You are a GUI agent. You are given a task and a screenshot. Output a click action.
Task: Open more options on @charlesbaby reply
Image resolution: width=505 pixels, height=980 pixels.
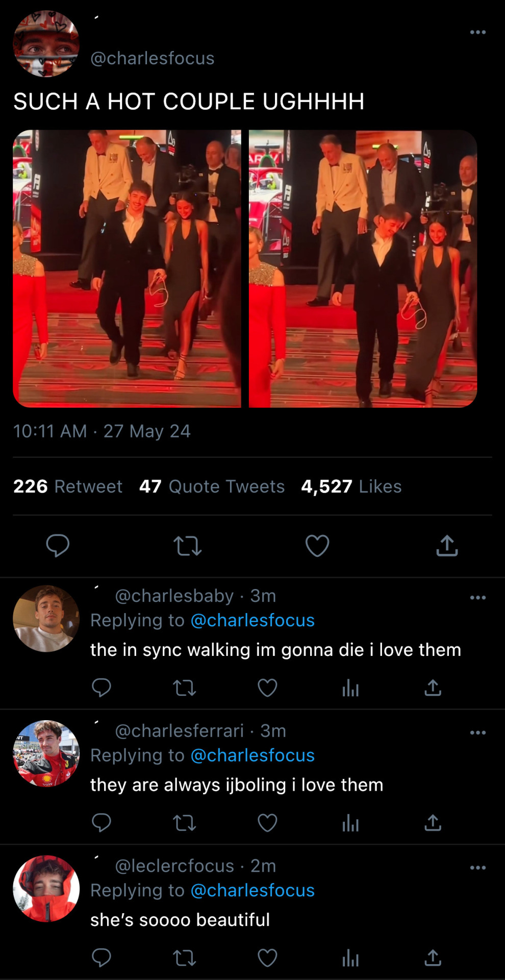(x=477, y=598)
